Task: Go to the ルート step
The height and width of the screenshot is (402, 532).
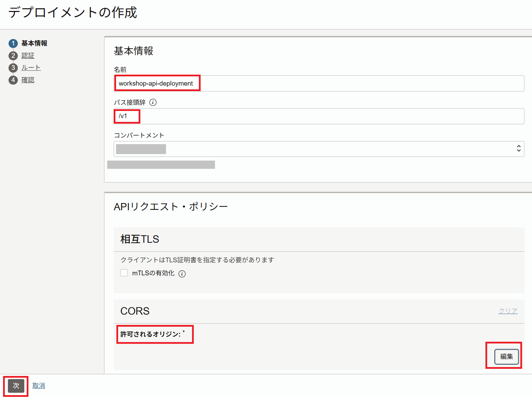Action: click(31, 68)
